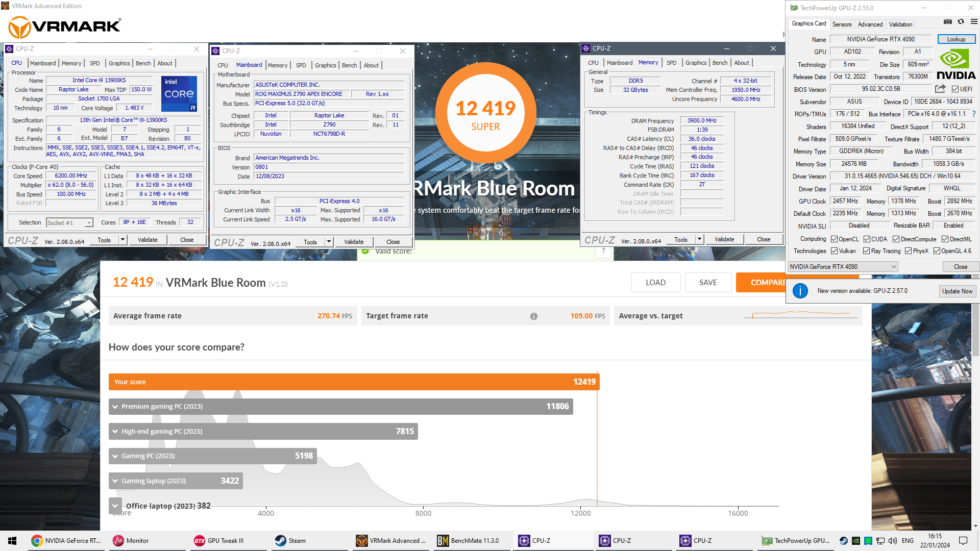Screen dimensions: 980x551
Task: Open SPD tab in the Mainboard CPU-Z window
Action: [x=301, y=65]
